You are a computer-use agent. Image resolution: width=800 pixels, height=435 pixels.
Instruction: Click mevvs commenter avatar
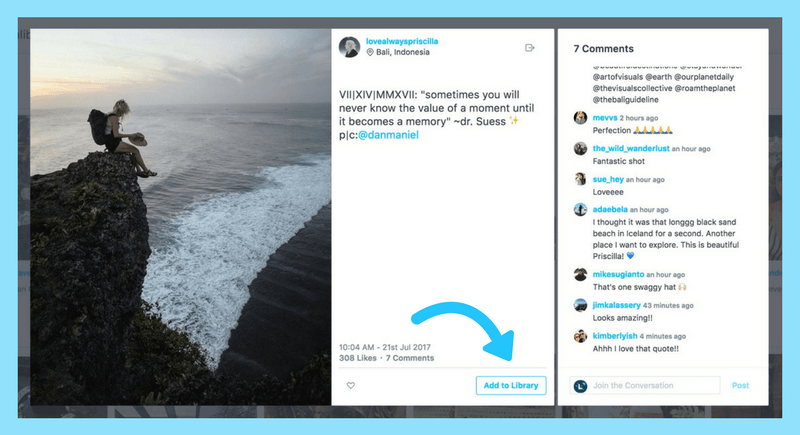click(580, 118)
